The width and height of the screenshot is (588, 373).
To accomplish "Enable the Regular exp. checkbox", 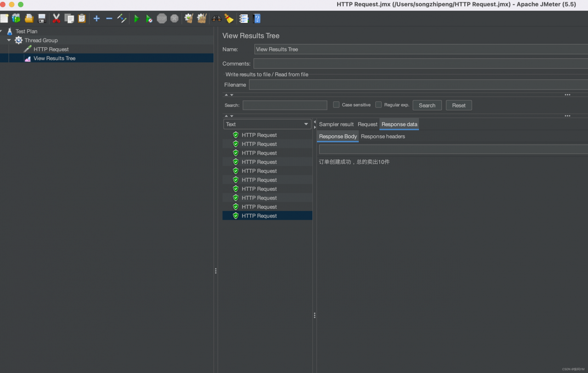I will [x=379, y=105].
